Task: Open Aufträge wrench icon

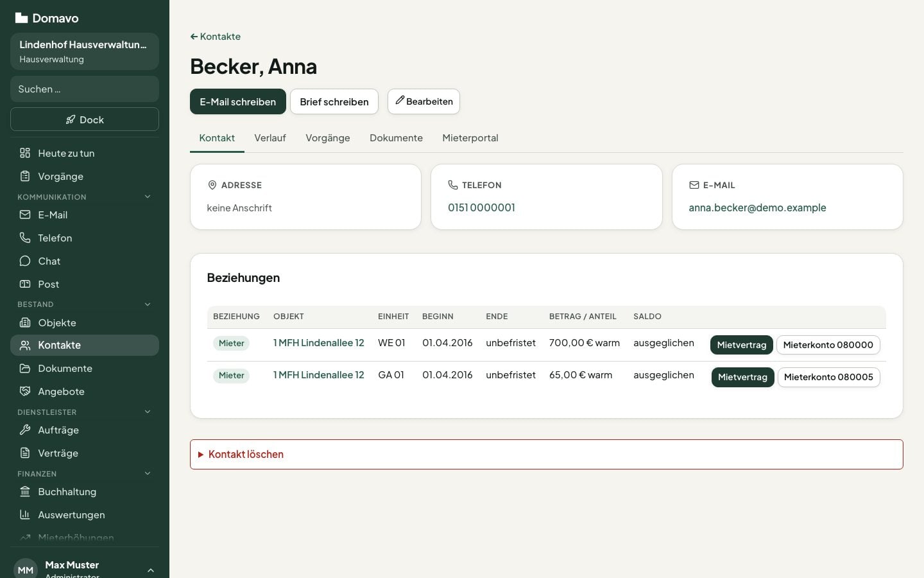Action: pyautogui.click(x=25, y=430)
